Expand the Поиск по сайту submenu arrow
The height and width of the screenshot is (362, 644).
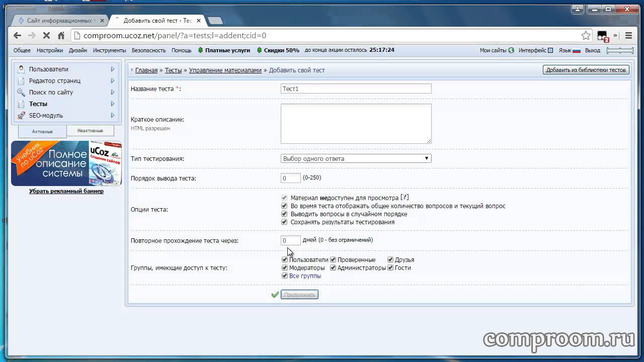click(x=113, y=92)
